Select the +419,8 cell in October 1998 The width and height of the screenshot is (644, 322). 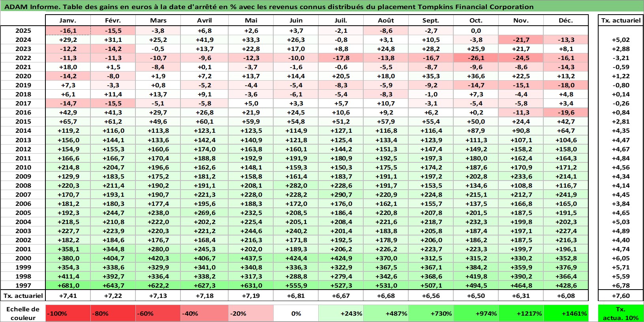pyautogui.click(x=476, y=276)
